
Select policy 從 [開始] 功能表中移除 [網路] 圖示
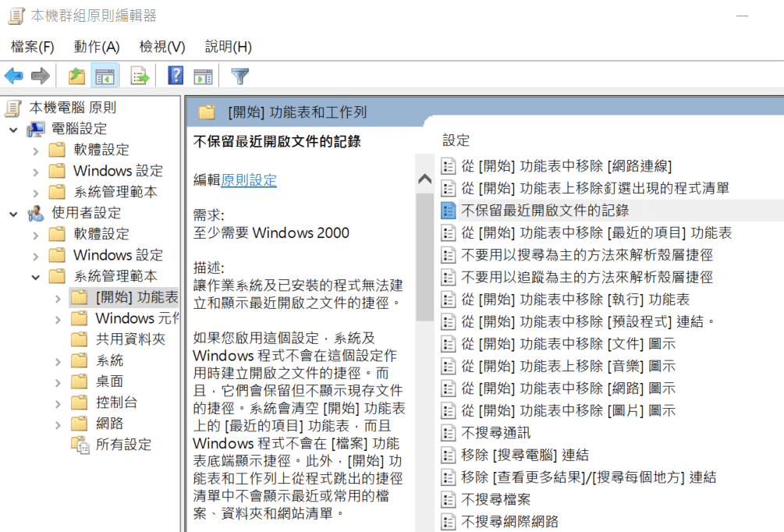pos(568,388)
